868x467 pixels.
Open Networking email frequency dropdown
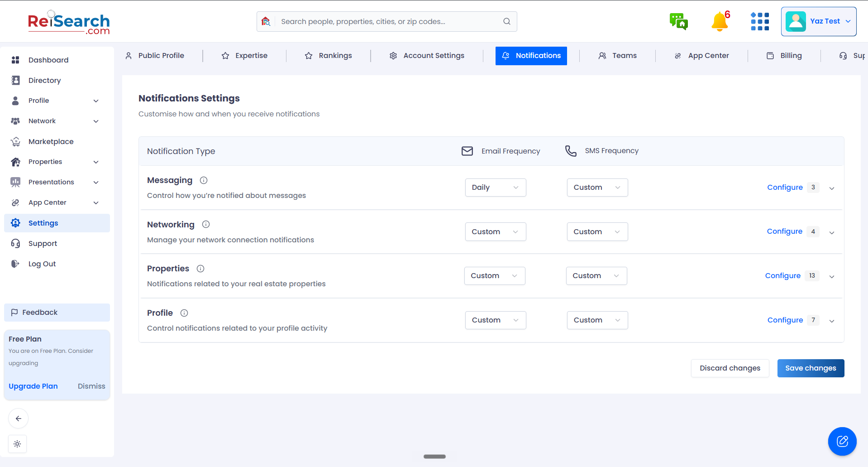[496, 231]
